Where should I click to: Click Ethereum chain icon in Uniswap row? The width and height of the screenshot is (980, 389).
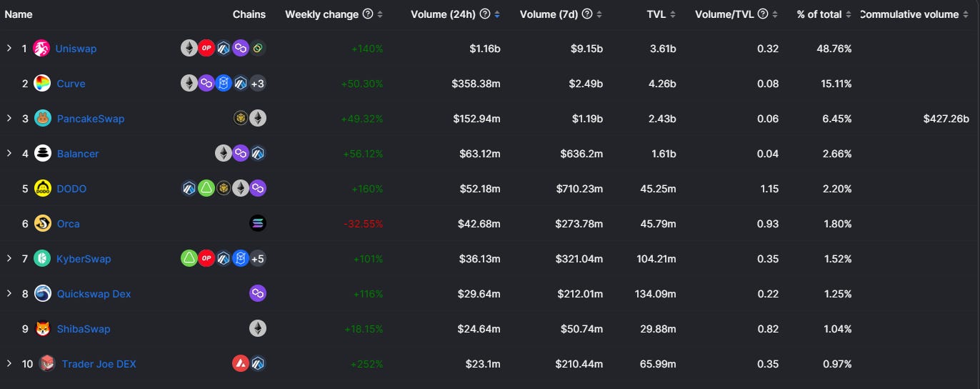pyautogui.click(x=189, y=49)
